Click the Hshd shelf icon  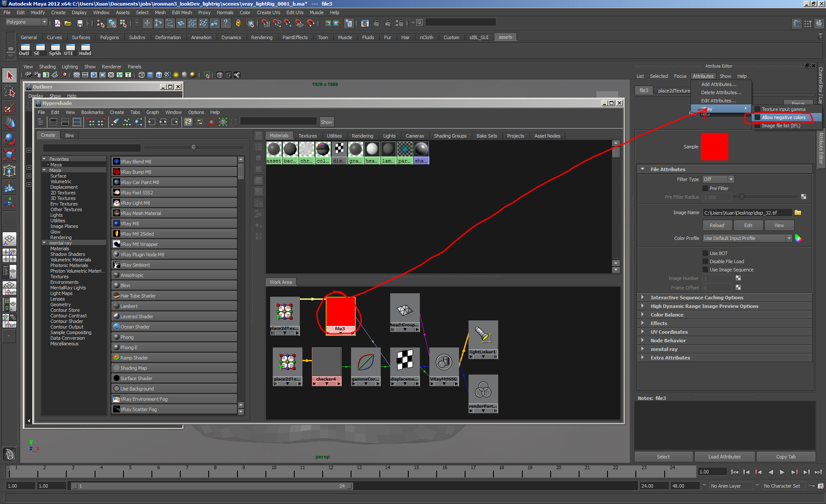coord(85,49)
